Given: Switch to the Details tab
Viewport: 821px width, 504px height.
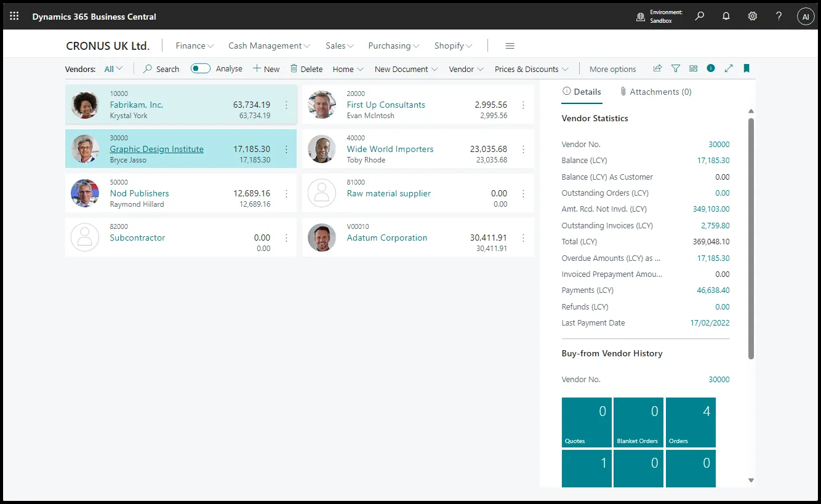Looking at the screenshot, I should pyautogui.click(x=582, y=92).
